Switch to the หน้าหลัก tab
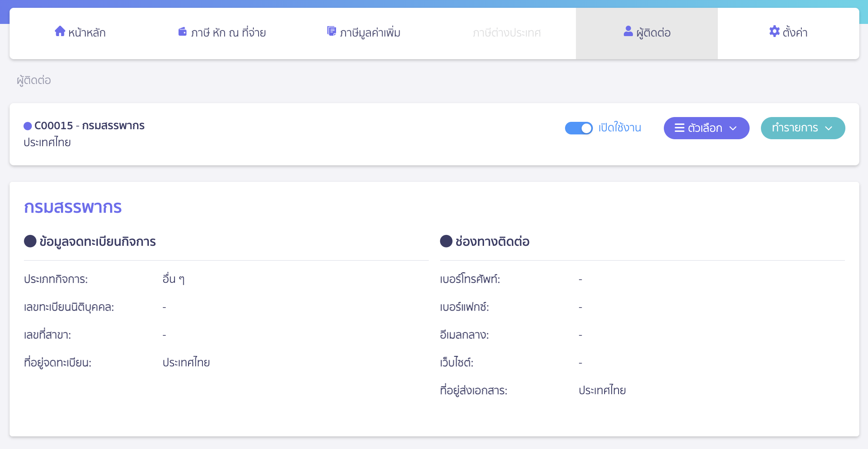Viewport: 868px width, 449px height. 81,33
